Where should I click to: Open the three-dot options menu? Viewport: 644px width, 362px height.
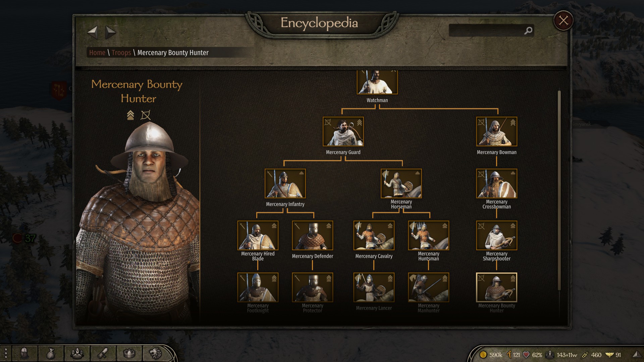click(x=6, y=353)
